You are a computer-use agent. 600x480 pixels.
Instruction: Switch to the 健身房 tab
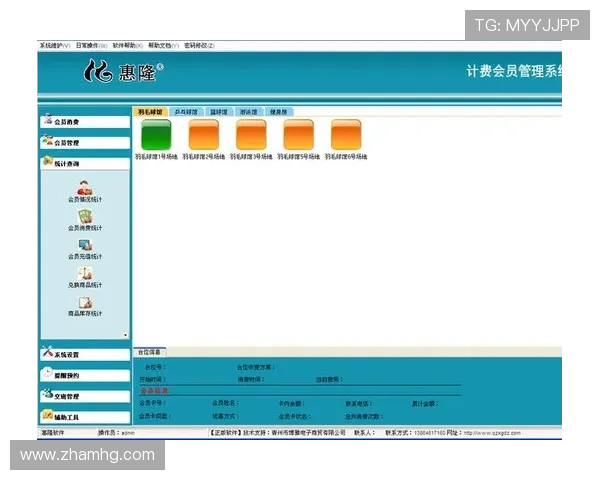[279, 112]
